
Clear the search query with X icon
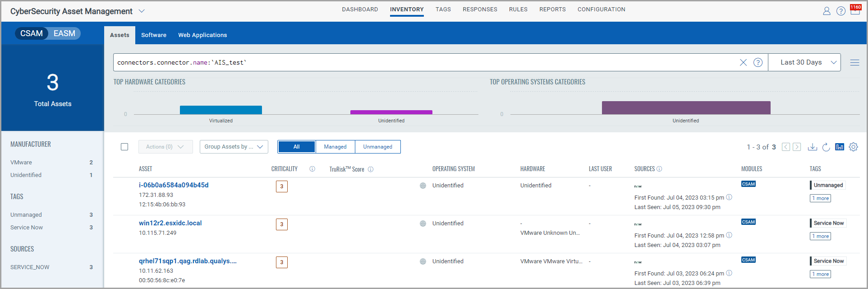(743, 62)
